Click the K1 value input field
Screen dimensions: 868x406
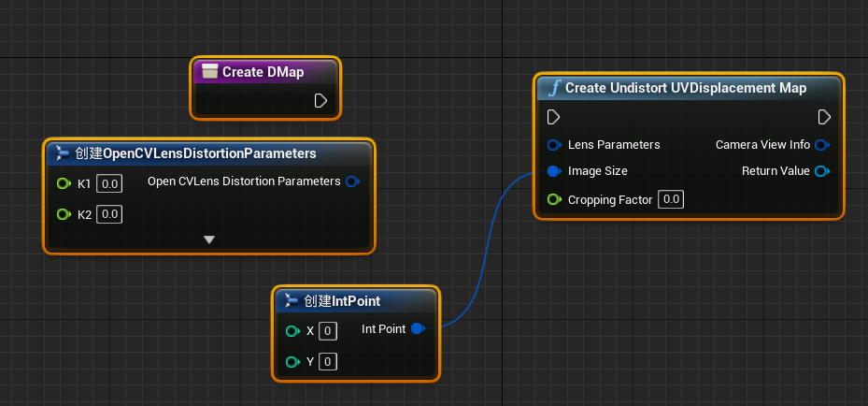[110, 184]
